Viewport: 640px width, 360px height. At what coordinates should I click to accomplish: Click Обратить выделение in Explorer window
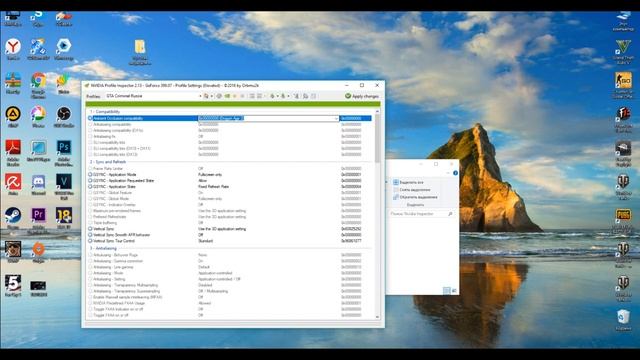tap(415, 197)
